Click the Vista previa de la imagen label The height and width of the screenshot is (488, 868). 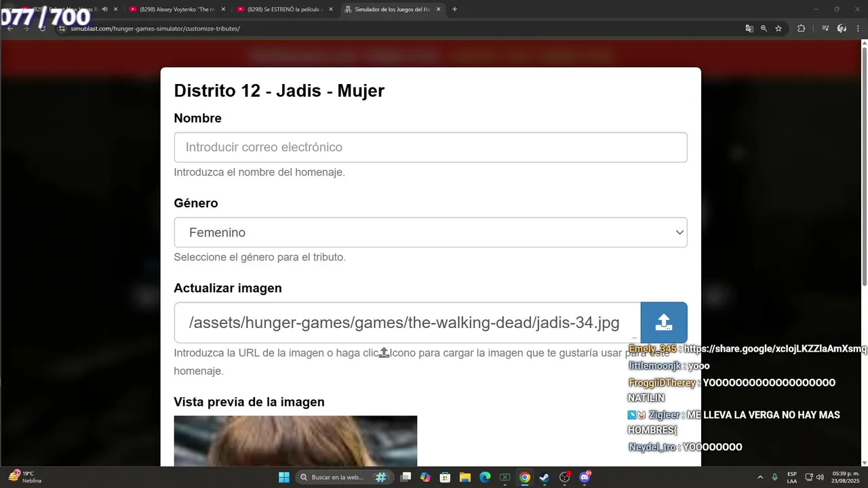(x=249, y=402)
